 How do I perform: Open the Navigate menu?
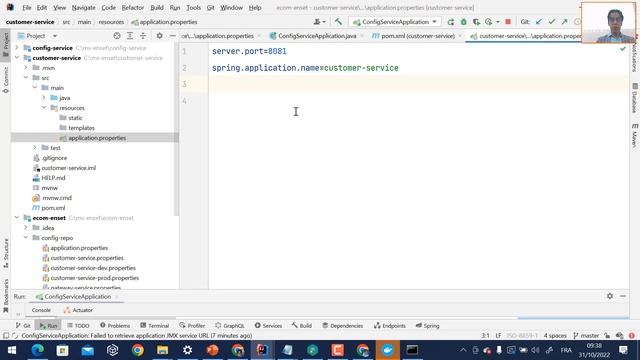click(x=83, y=8)
